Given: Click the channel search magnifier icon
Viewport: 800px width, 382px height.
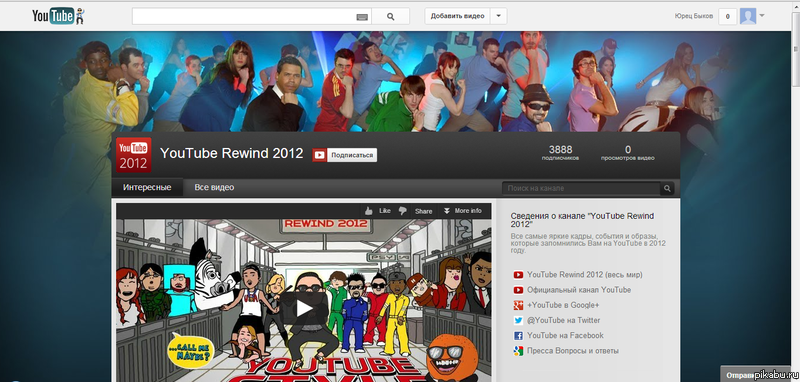Looking at the screenshot, I should [667, 189].
